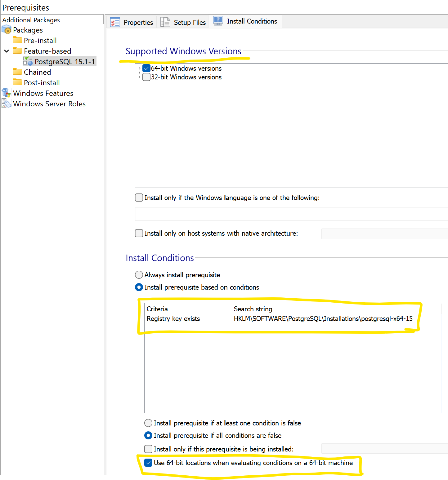The width and height of the screenshot is (448, 480).
Task: Select Install prerequisite based on conditions
Action: [139, 287]
